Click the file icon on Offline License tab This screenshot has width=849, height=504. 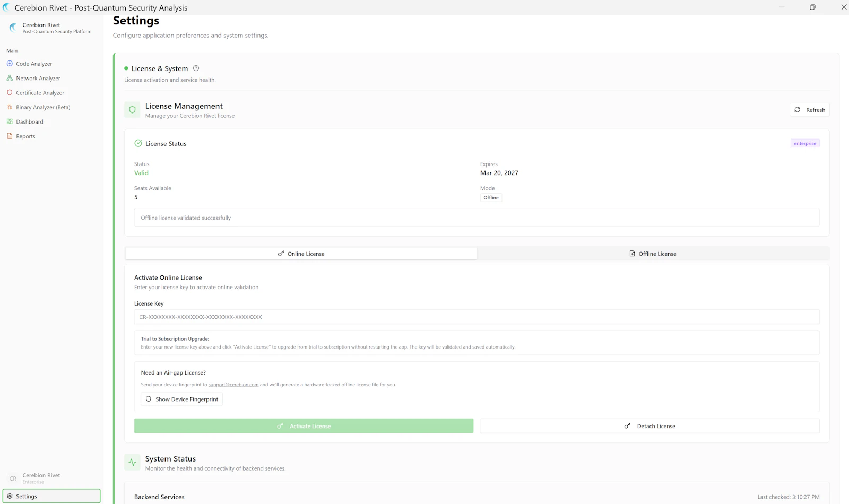point(632,254)
